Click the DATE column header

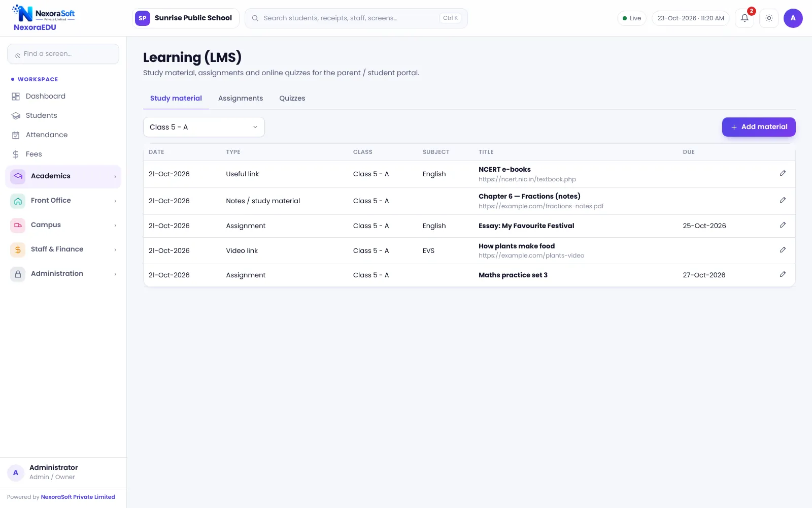pos(156,152)
